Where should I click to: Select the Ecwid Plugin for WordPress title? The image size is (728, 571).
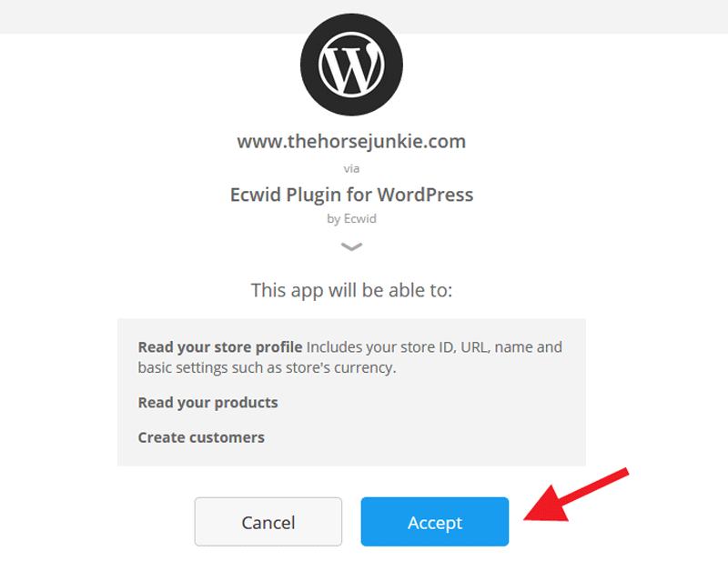351,195
